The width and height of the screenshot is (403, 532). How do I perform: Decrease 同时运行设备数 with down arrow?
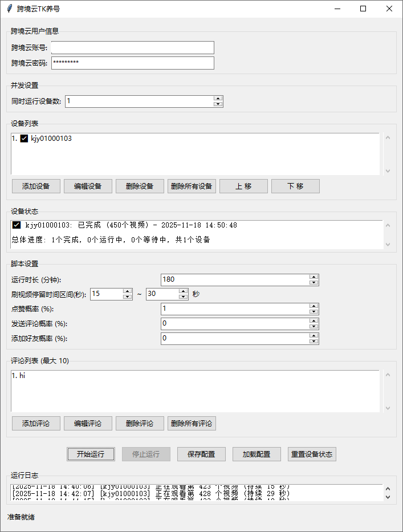(218, 104)
